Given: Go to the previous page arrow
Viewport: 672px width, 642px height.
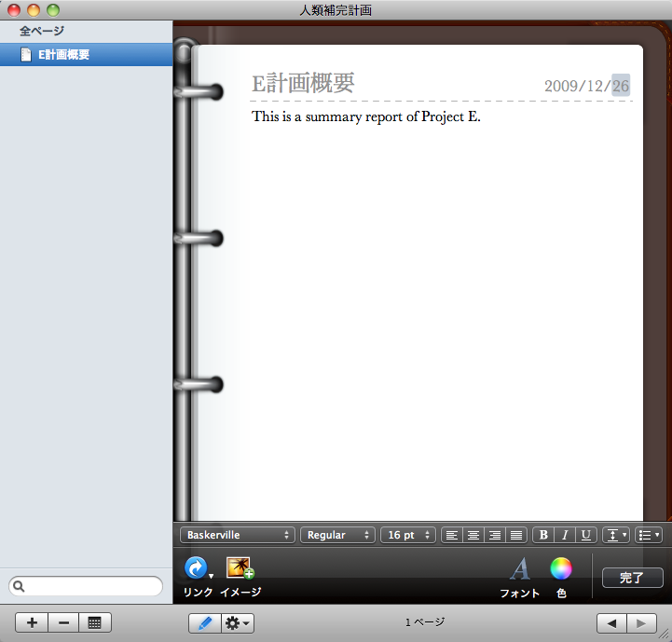Looking at the screenshot, I should (x=611, y=622).
